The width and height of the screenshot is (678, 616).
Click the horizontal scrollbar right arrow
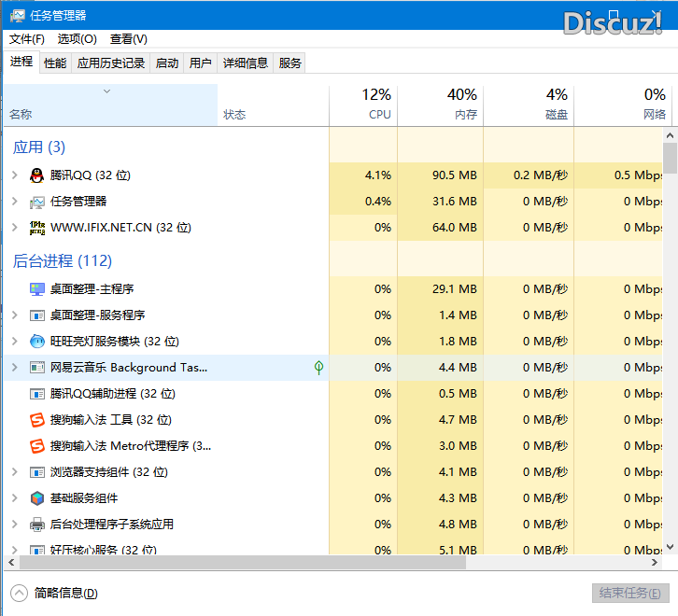[655, 563]
